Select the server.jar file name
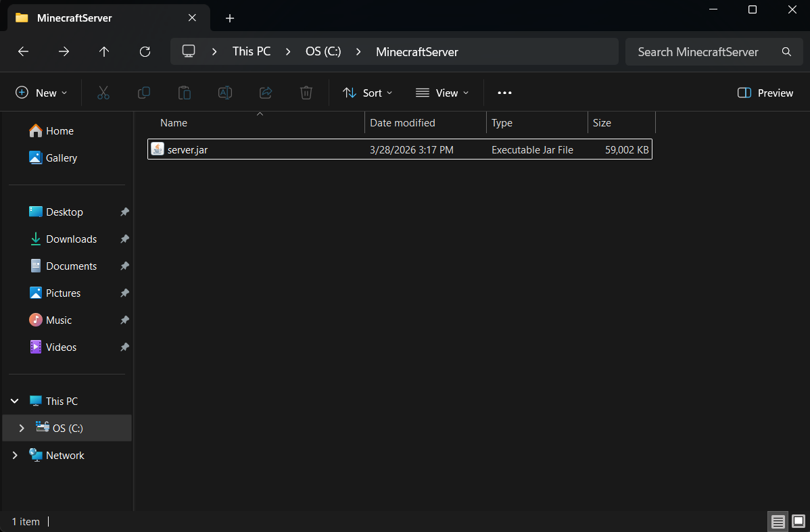This screenshot has height=532, width=810. pos(187,150)
